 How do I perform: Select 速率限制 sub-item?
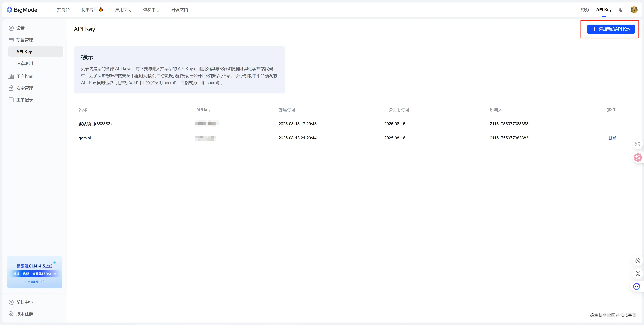[24, 64]
